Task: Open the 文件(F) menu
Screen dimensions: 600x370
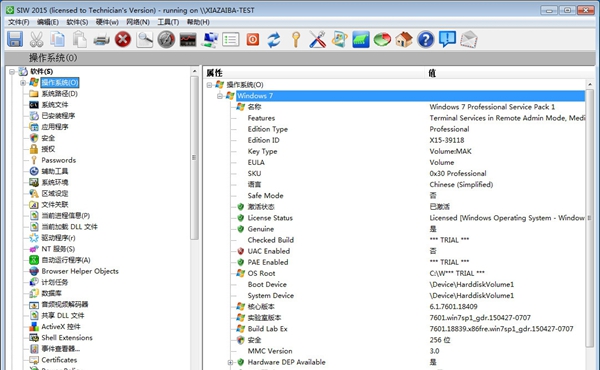Action: tap(18, 22)
